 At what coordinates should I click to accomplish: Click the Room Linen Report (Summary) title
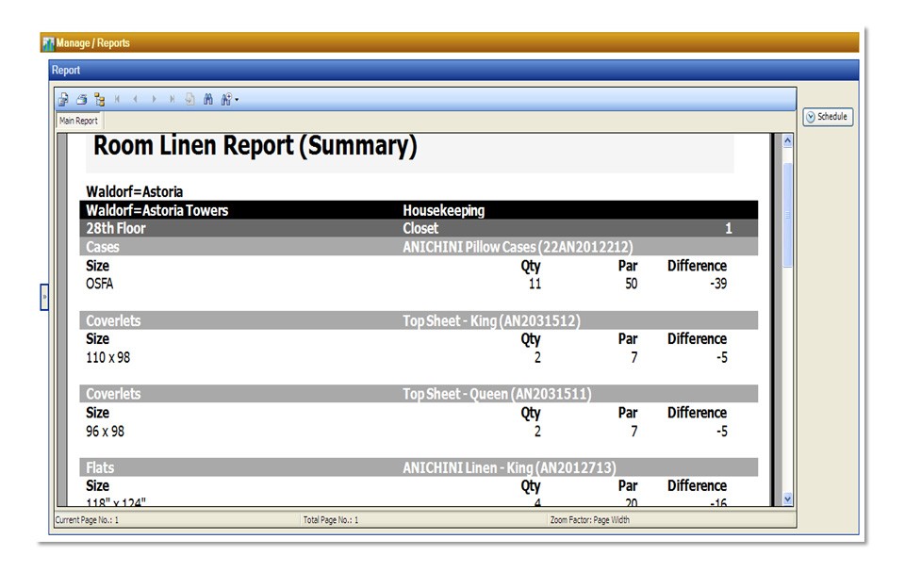[255, 146]
